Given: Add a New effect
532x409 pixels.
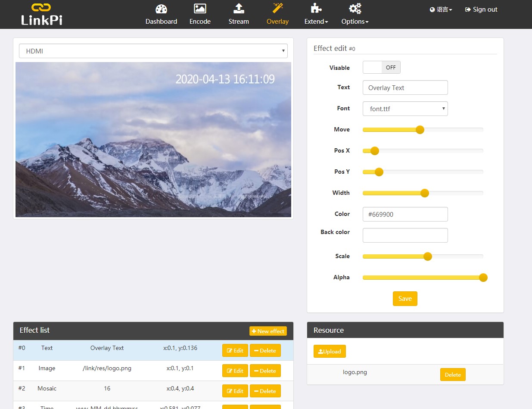Looking at the screenshot, I should [x=268, y=331].
